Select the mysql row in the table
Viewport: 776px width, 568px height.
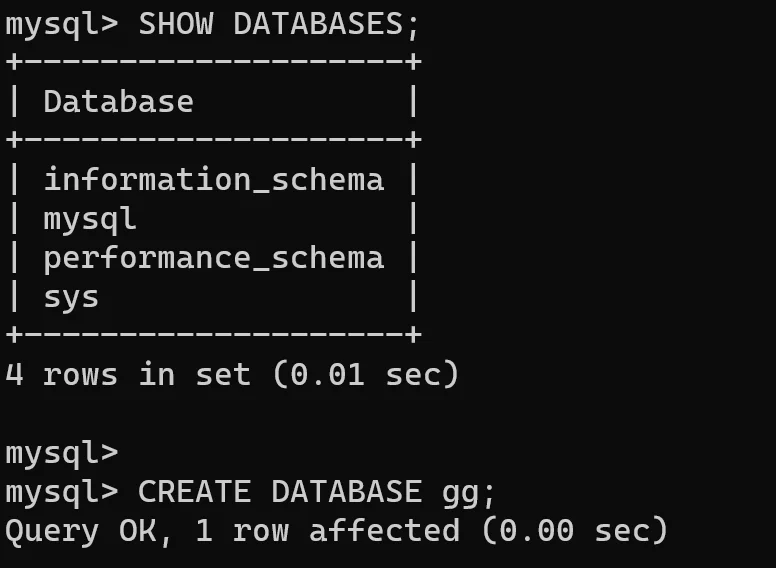click(90, 218)
